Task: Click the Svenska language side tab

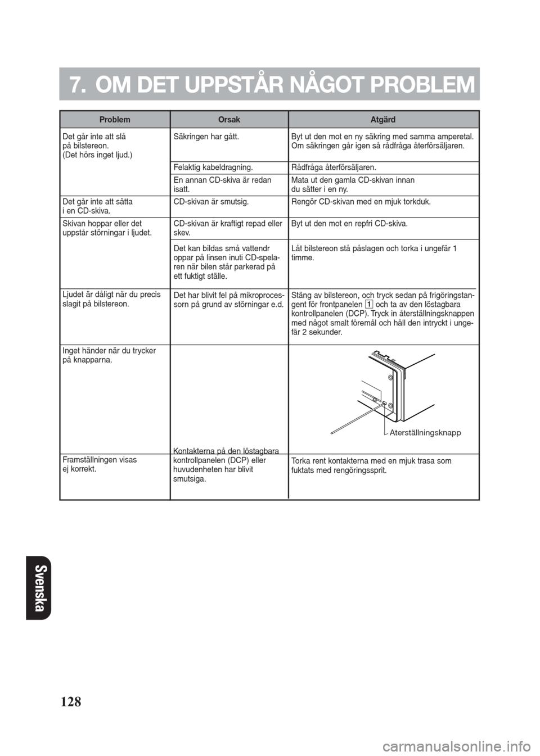Action: pyautogui.click(x=39, y=587)
